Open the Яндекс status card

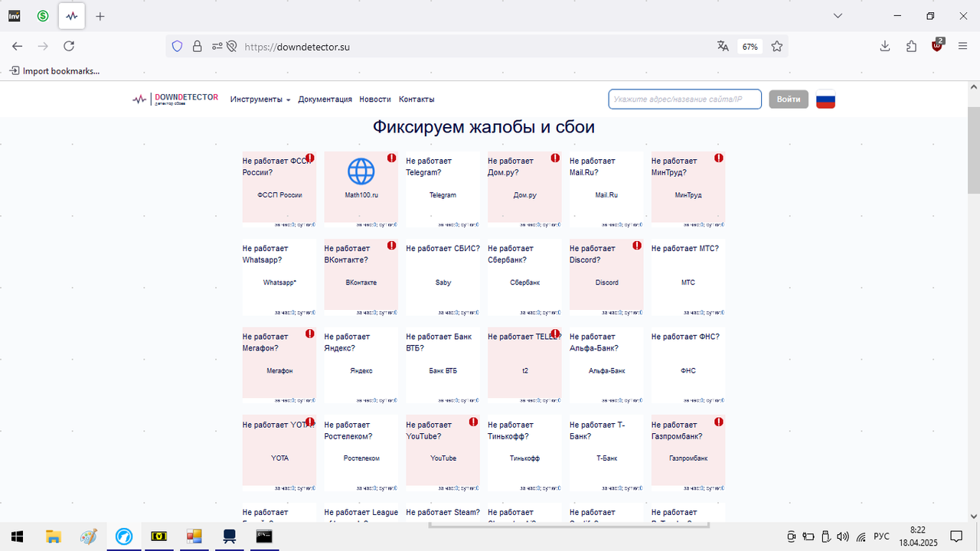click(361, 365)
